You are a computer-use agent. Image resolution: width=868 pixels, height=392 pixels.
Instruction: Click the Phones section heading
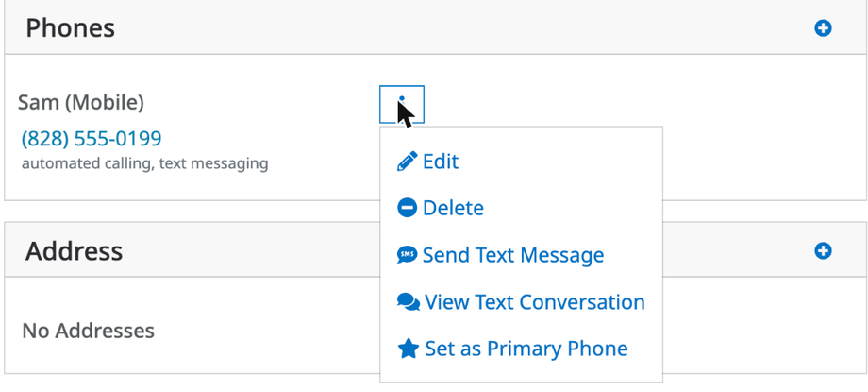(x=71, y=27)
